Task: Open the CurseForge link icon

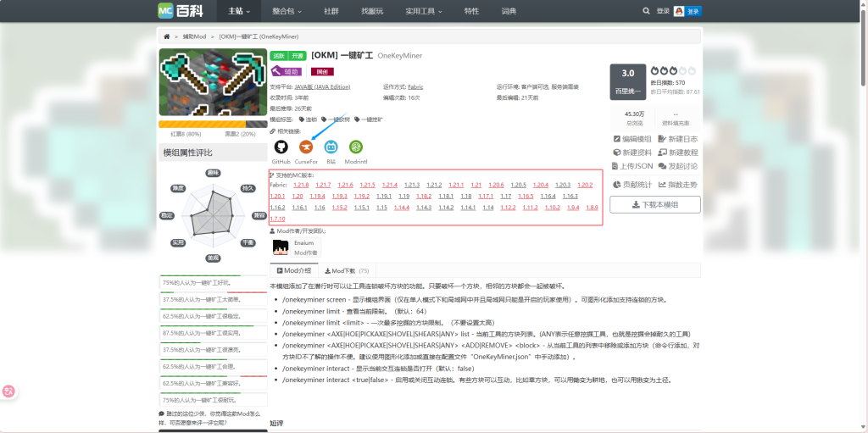Action: [x=306, y=147]
